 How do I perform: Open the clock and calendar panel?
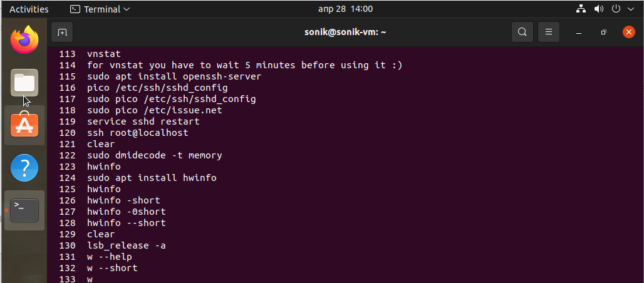[346, 9]
